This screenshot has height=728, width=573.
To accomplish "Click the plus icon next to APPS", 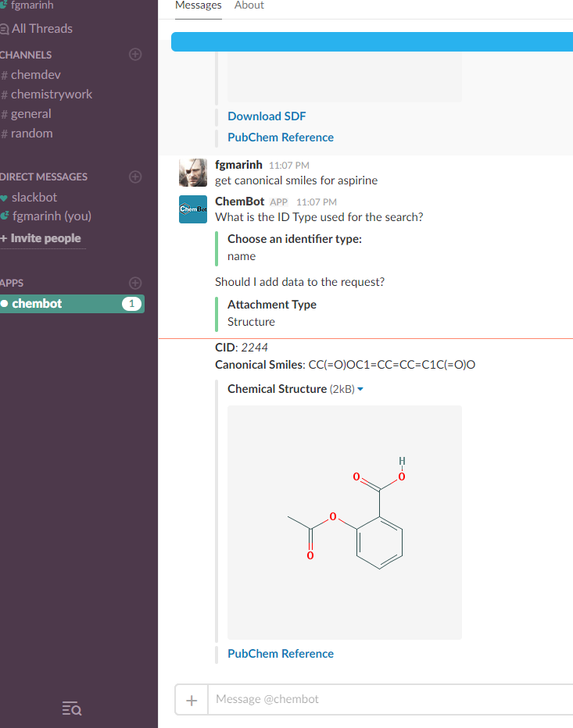I will [134, 283].
